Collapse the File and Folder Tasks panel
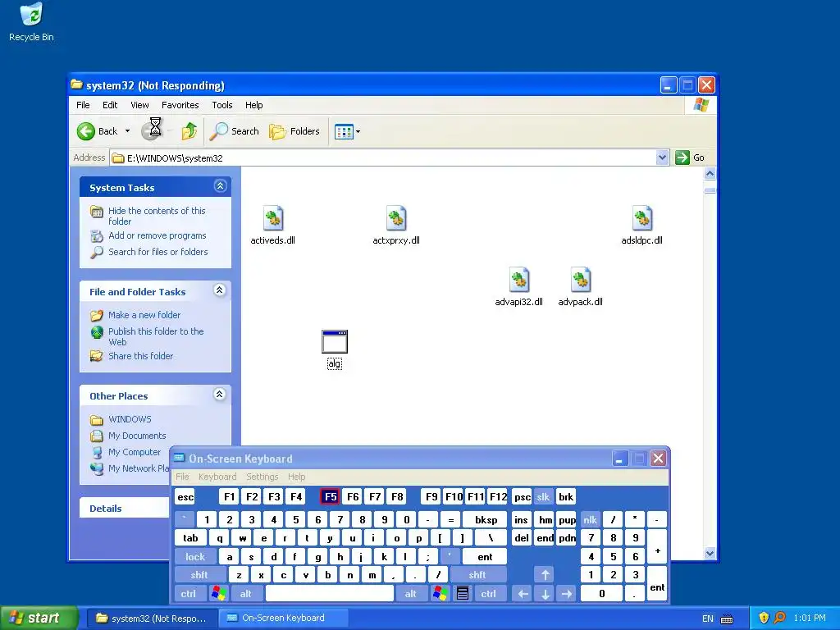Image resolution: width=840 pixels, height=630 pixels. 219,290
